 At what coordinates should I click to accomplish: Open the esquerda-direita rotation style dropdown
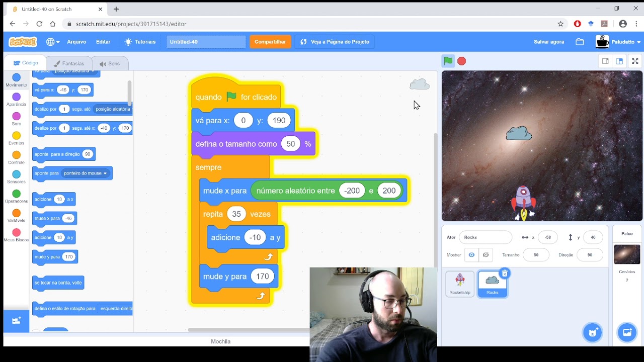click(x=116, y=309)
